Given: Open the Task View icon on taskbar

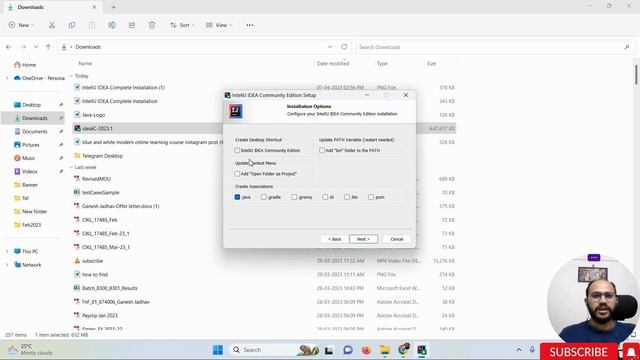Looking at the screenshot, I should [x=329, y=350].
